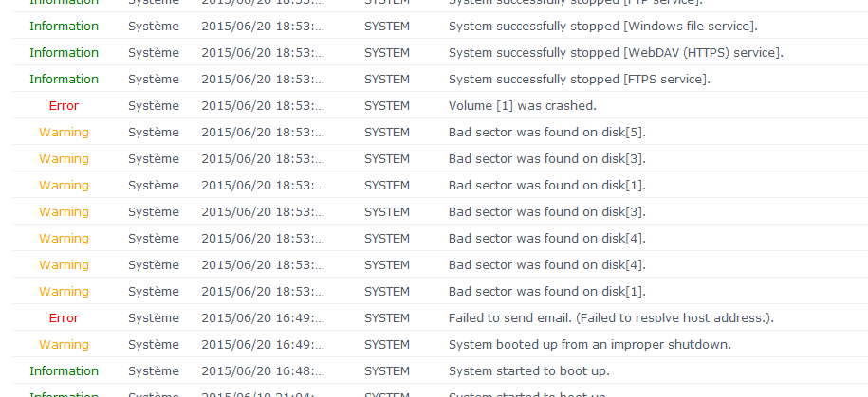Select the "Failed to send email" error message

tap(610, 317)
